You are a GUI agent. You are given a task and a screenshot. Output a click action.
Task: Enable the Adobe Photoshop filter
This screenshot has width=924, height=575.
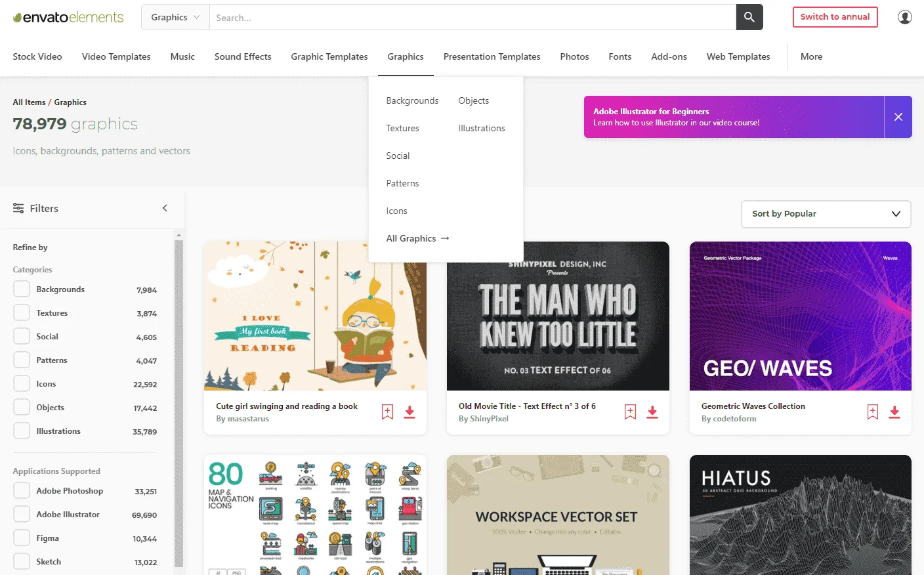(22, 490)
